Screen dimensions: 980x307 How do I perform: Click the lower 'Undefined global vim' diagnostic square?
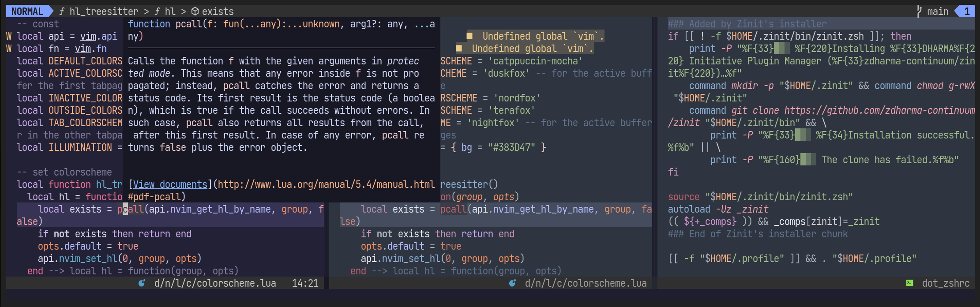click(459, 49)
